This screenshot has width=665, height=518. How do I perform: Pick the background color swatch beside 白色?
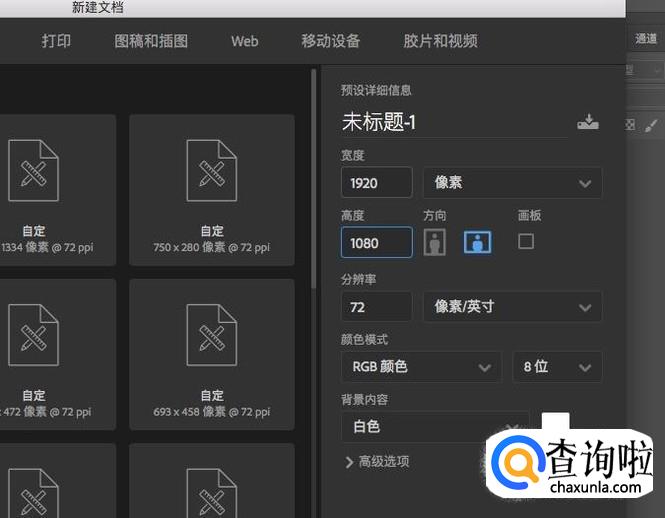(x=556, y=422)
